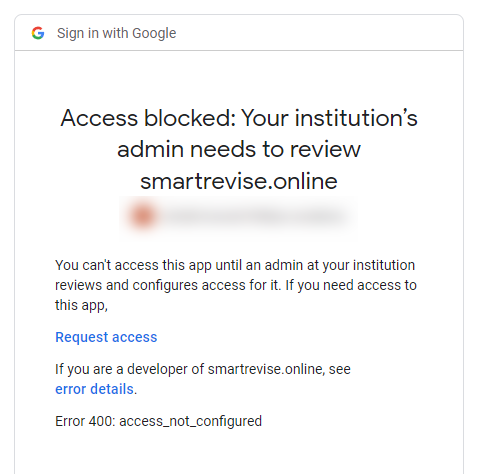Open the Request access link
Viewport: 479px width, 474px height.
106,337
